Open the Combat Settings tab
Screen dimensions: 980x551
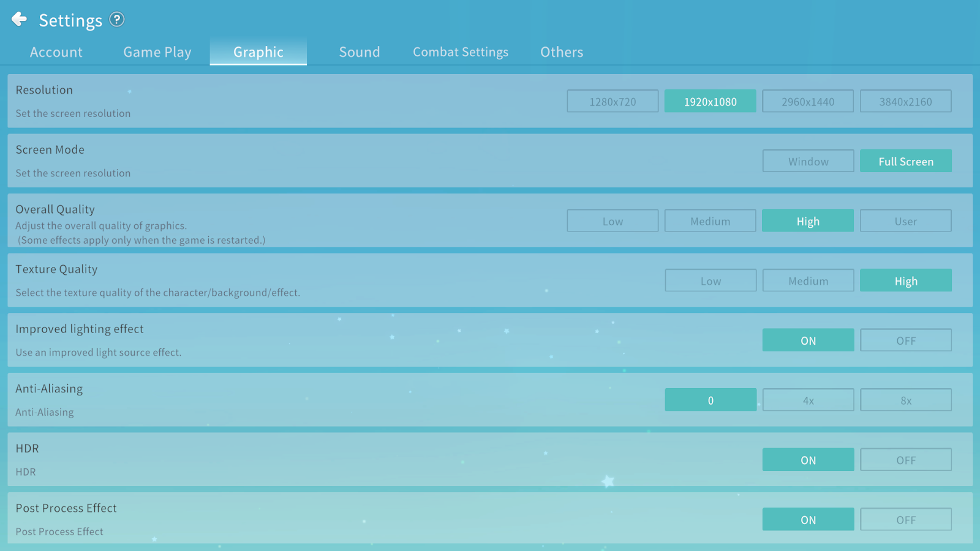461,52
